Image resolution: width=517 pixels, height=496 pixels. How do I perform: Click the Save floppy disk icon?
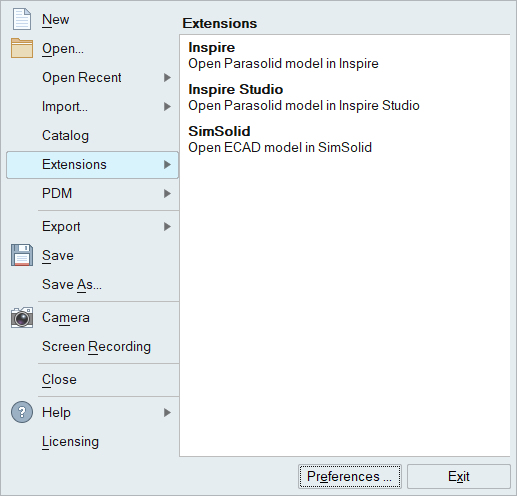point(22,255)
